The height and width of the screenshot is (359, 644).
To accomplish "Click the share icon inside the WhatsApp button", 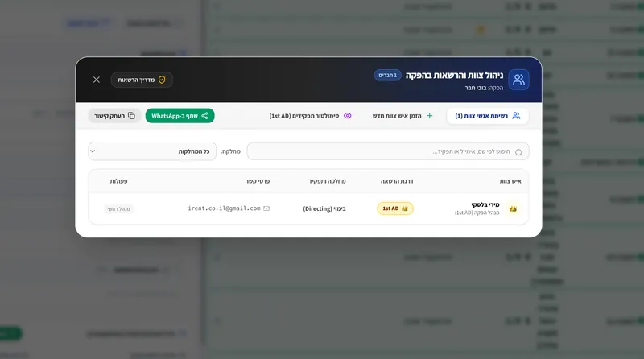I will 204,116.
